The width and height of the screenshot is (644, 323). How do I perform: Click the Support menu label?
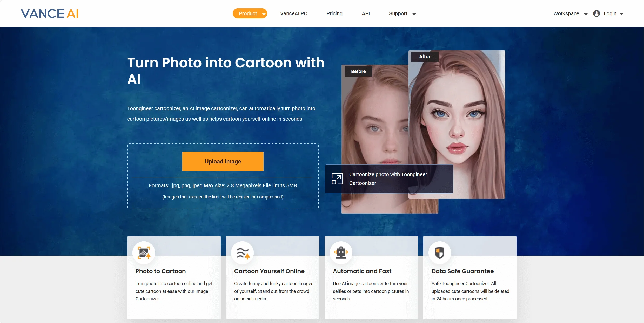point(398,13)
